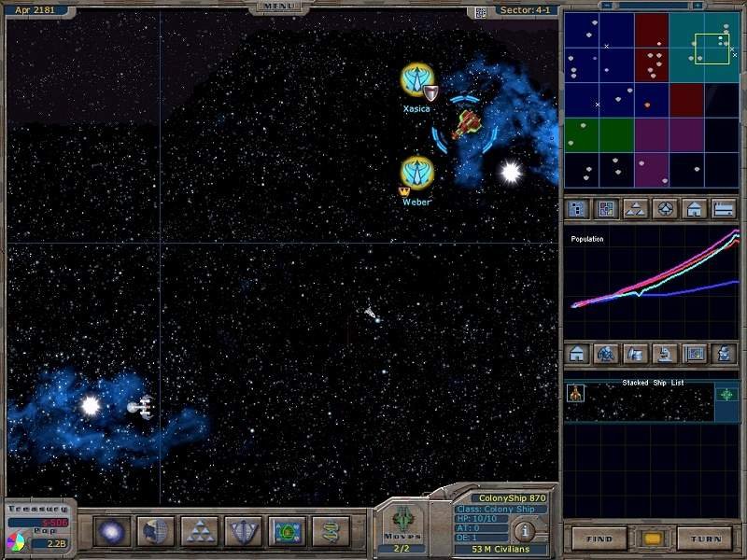Click the Moves ship icon
Image resolution: width=747 pixels, height=560 pixels.
pyautogui.click(x=403, y=518)
